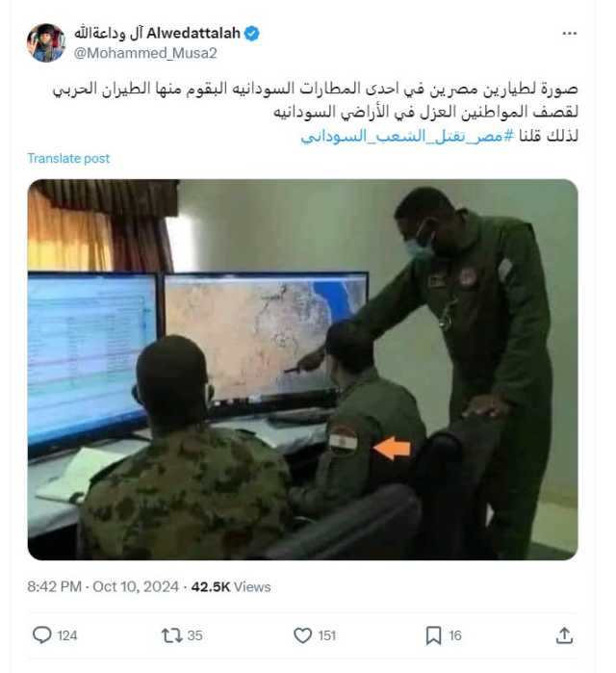Click the 16 bookmarks count
Viewport: 616px width, 673px height.
454,635
